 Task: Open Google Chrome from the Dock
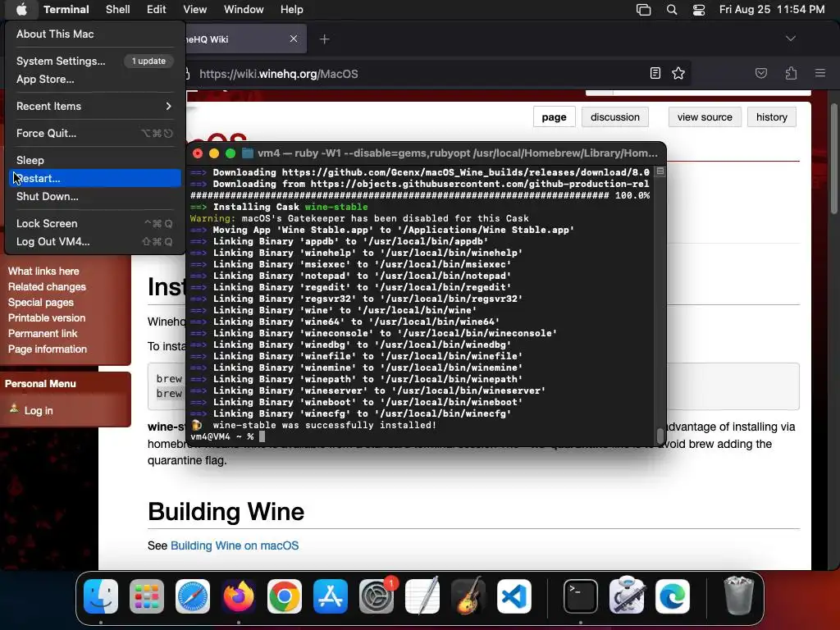285,596
